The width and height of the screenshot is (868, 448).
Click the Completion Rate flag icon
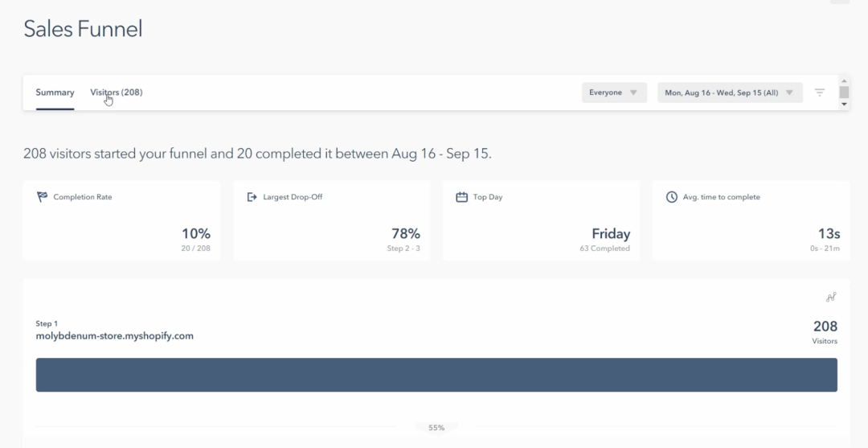[x=43, y=197]
